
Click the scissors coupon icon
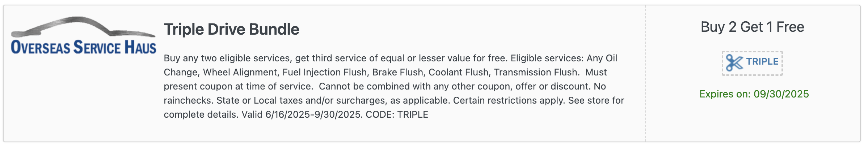pos(734,63)
